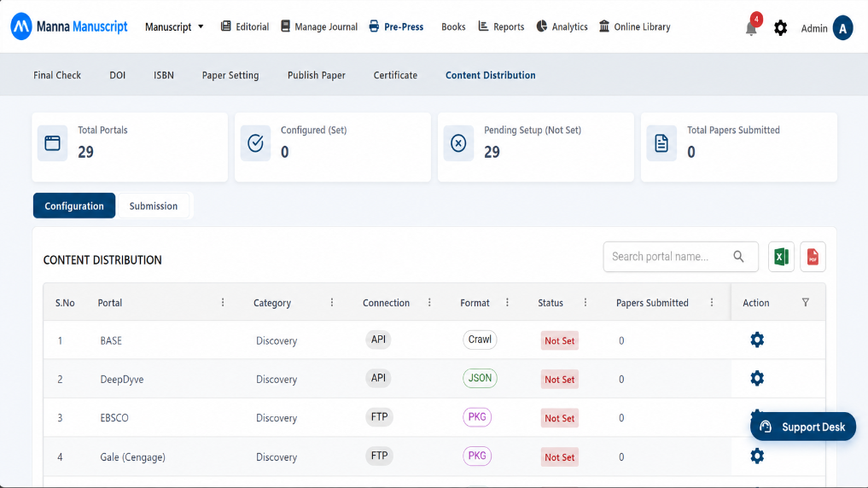The height and width of the screenshot is (488, 868).
Task: Click the PKG badge in EBSCO row
Action: tap(476, 417)
